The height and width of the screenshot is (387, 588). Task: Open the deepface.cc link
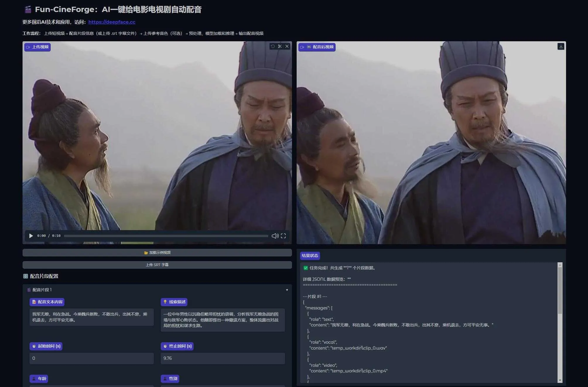coord(112,22)
